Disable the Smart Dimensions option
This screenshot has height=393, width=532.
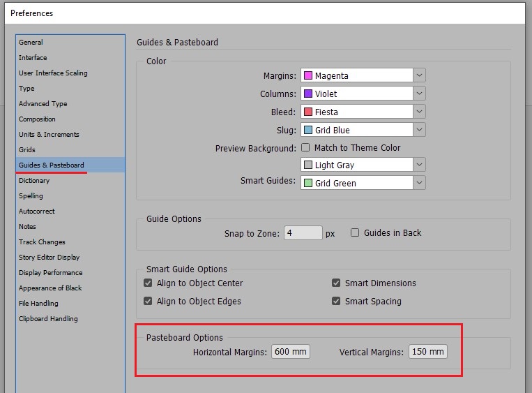[337, 283]
